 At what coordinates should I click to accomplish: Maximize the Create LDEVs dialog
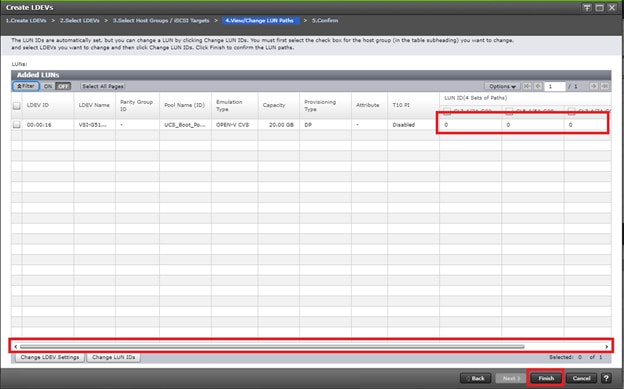coord(599,8)
